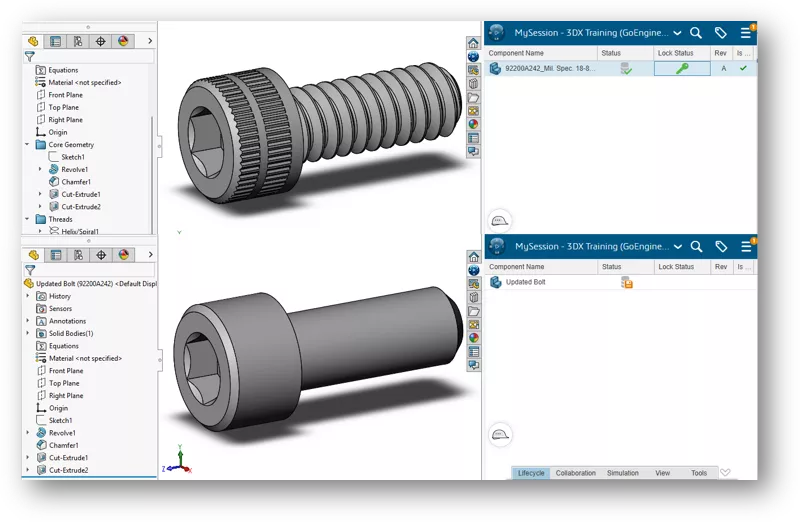Select Sketch1 inside Core Geometry folder
Screen dimensions: 800x522
(x=67, y=157)
